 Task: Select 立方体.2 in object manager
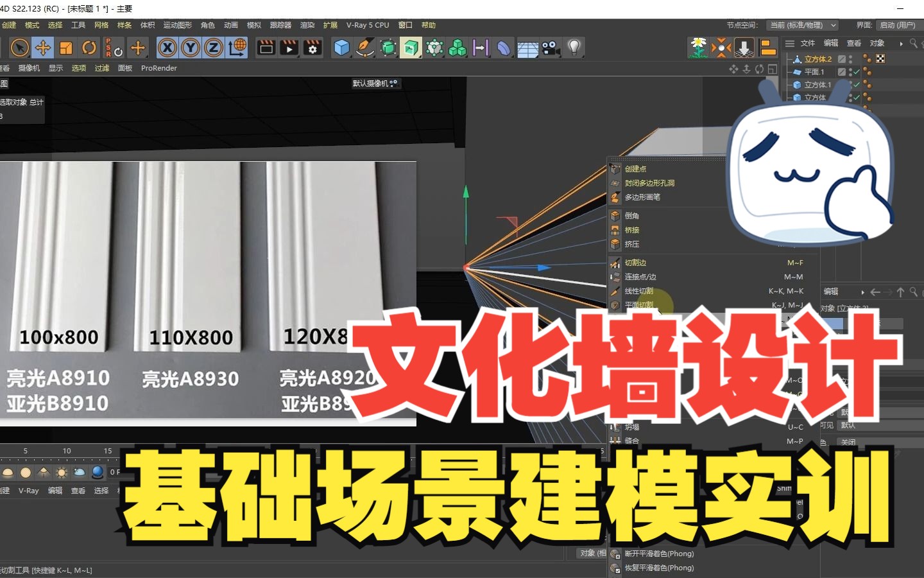pos(817,59)
